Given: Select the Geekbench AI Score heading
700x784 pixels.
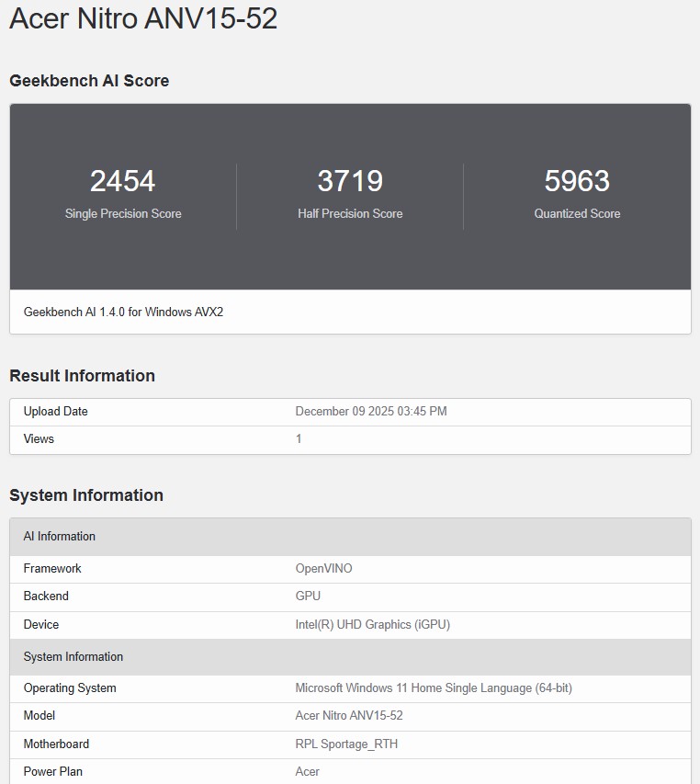Looking at the screenshot, I should [x=89, y=81].
